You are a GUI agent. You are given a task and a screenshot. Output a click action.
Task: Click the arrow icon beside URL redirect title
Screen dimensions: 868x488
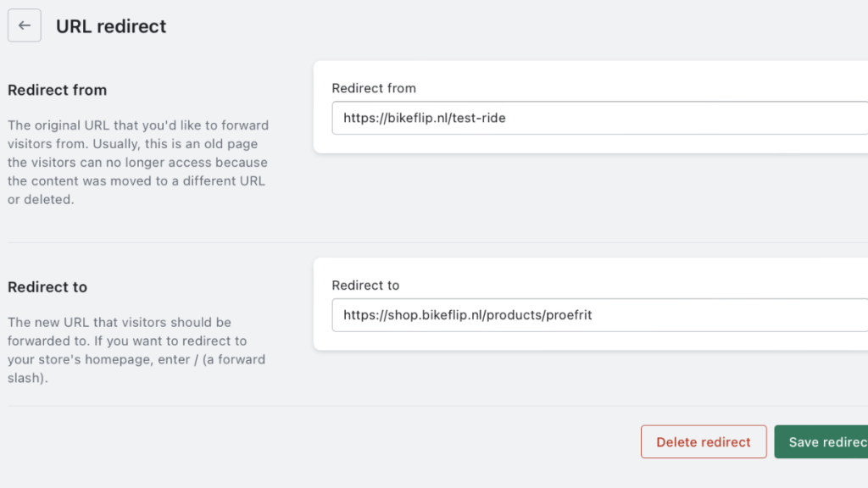[24, 25]
